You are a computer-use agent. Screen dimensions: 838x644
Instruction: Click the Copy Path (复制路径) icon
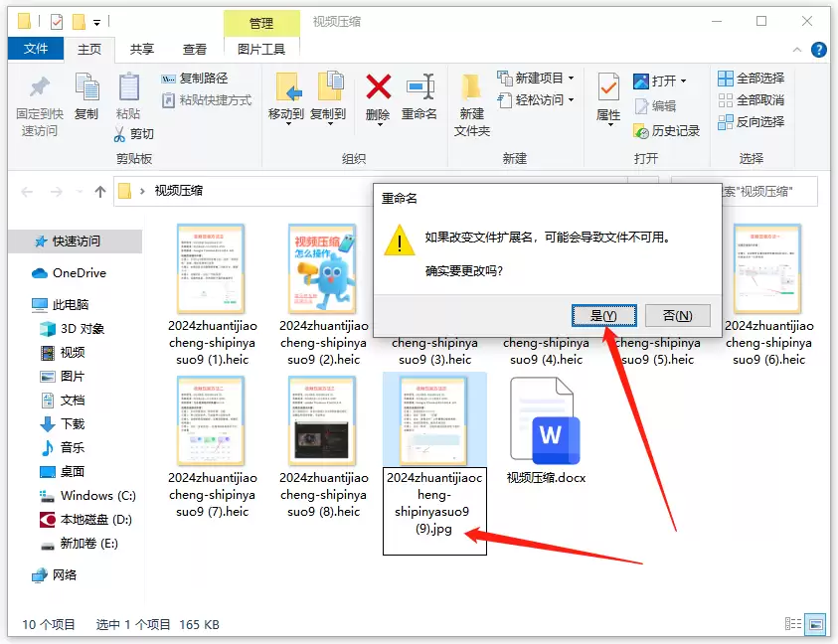coord(168,79)
